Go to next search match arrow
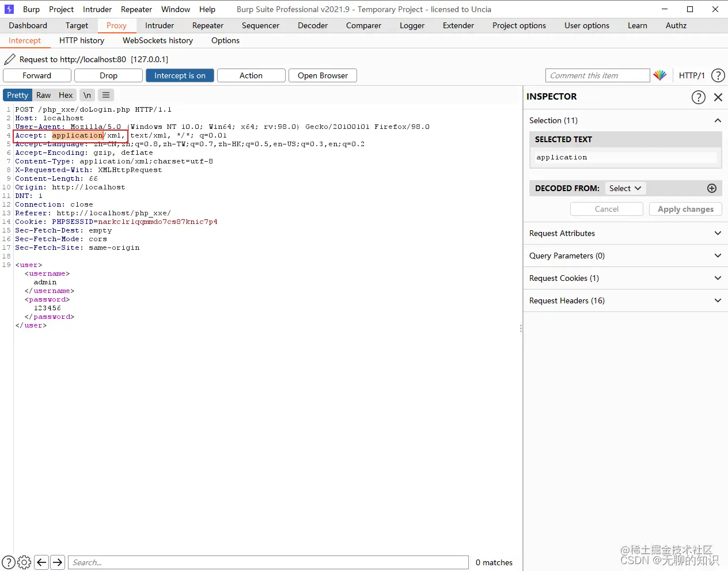The image size is (728, 571). point(58,562)
